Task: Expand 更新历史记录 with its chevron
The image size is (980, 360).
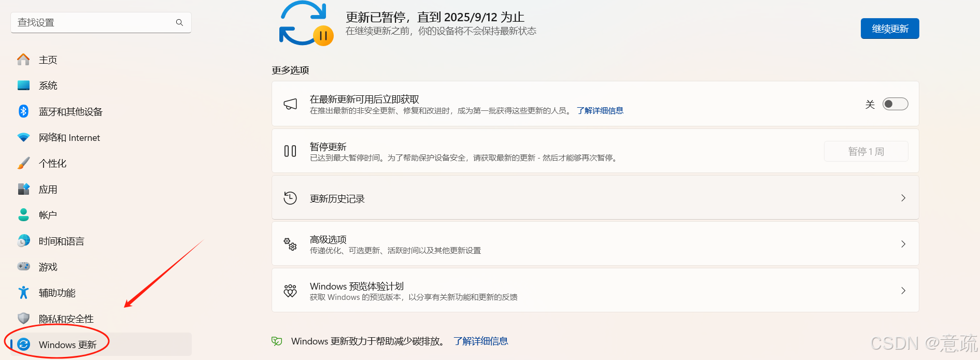Action: [903, 198]
